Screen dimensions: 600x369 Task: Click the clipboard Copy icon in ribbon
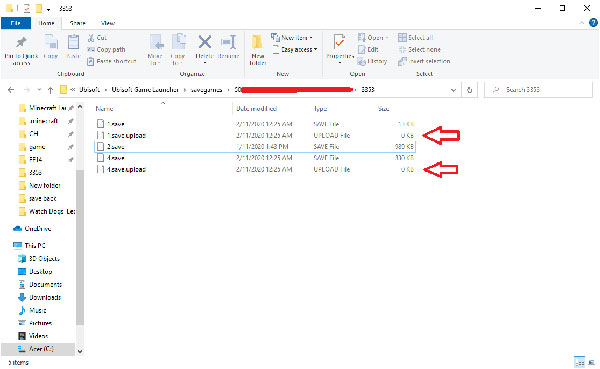click(51, 42)
